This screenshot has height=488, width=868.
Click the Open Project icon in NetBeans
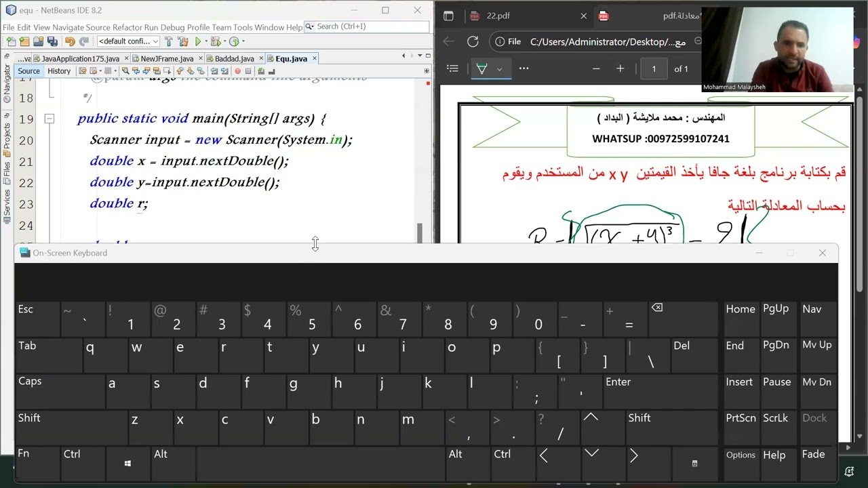(38, 41)
